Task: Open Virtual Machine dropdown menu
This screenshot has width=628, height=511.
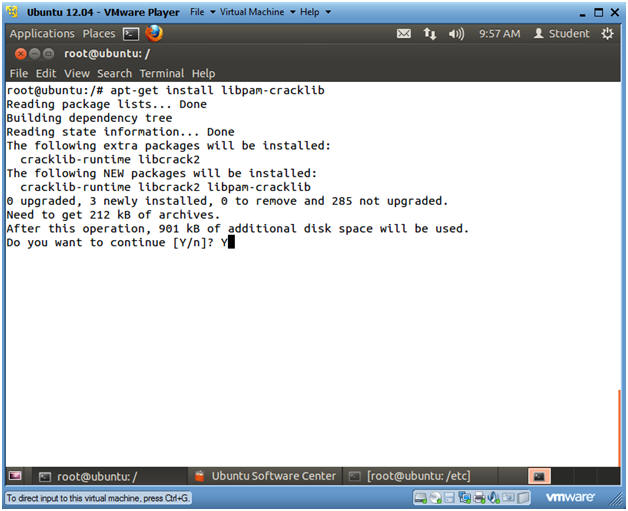Action: (x=258, y=12)
